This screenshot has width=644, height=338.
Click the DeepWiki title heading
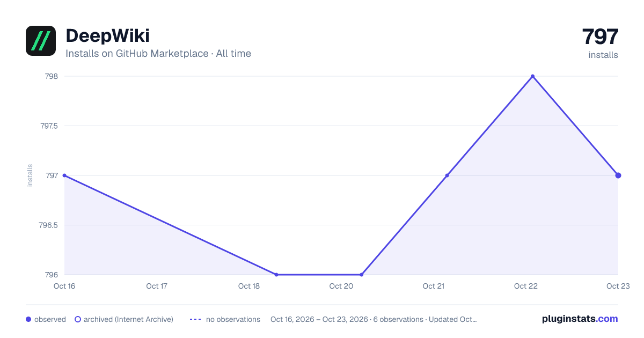pyautogui.click(x=107, y=36)
